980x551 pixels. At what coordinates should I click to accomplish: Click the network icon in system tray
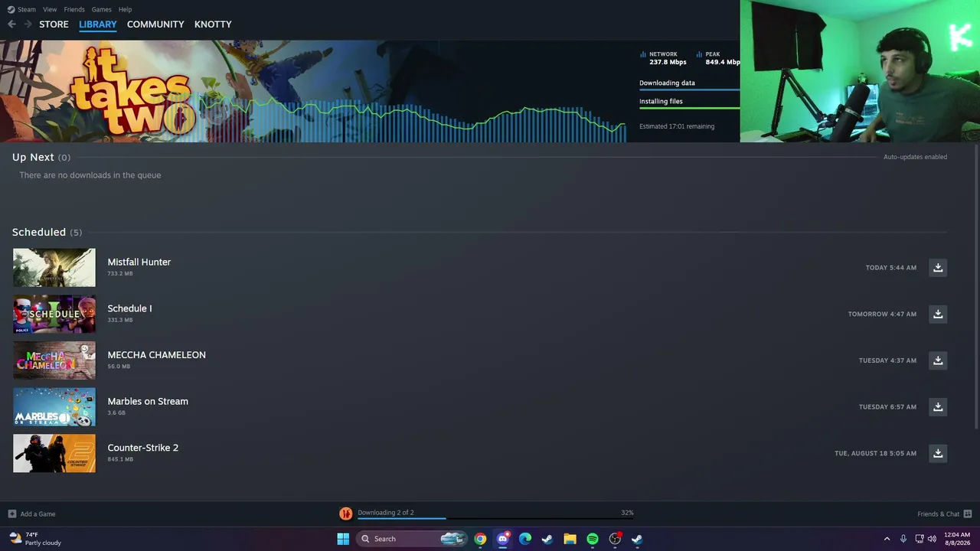pyautogui.click(x=920, y=539)
